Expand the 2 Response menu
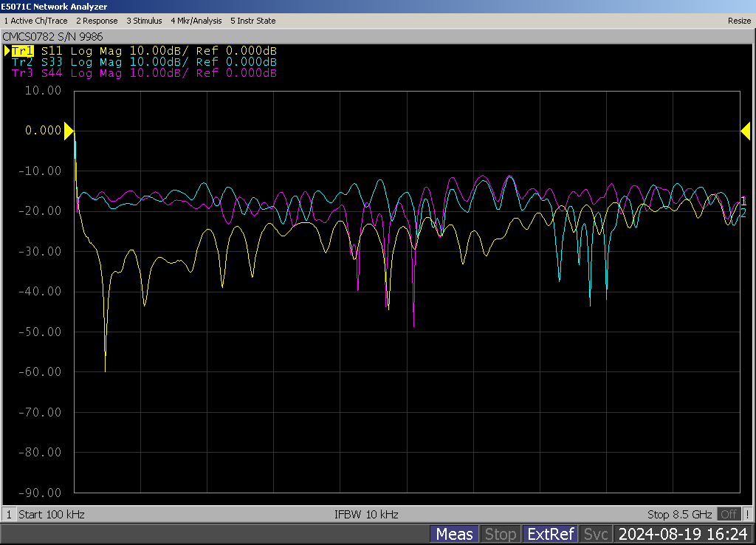This screenshot has width=756, height=545. (97, 21)
